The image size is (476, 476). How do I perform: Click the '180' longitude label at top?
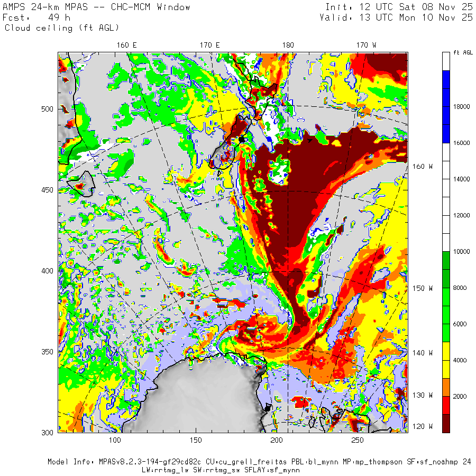pos(288,45)
